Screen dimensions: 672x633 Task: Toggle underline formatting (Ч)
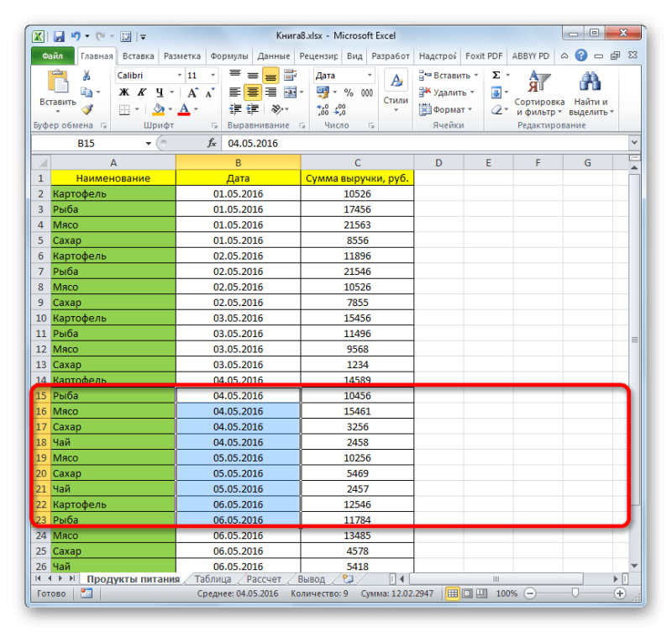coord(160,92)
